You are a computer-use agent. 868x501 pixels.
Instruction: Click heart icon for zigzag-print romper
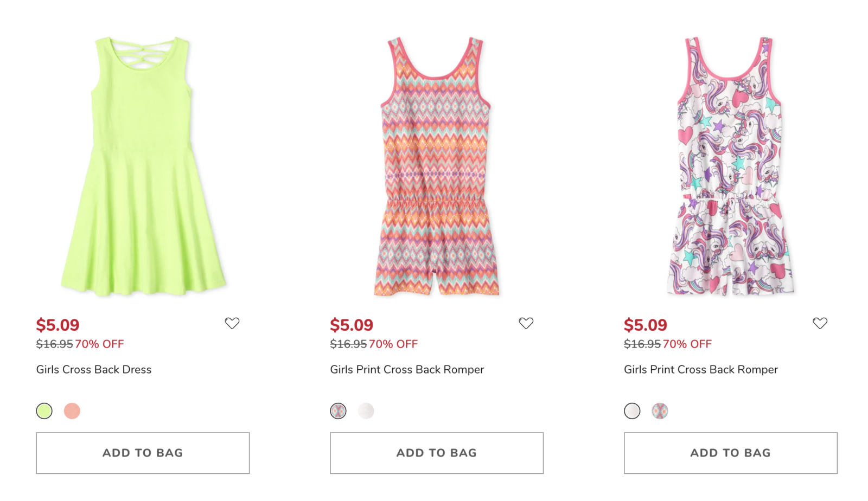tap(526, 323)
